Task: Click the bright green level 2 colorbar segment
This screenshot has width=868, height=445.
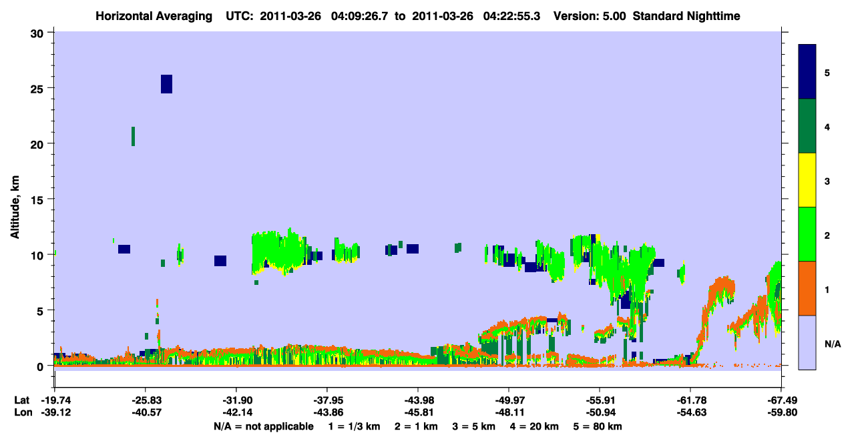Action: point(807,234)
